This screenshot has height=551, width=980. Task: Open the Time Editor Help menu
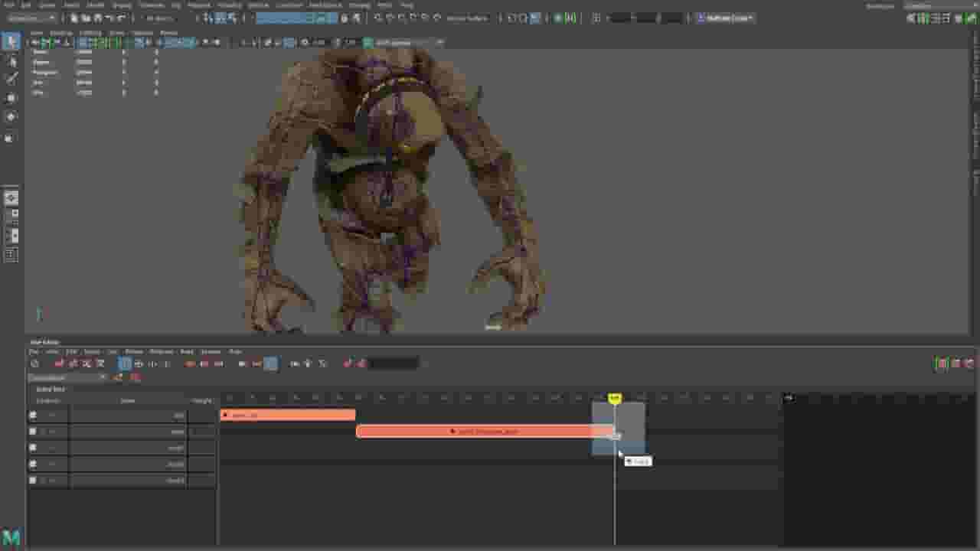coord(235,351)
